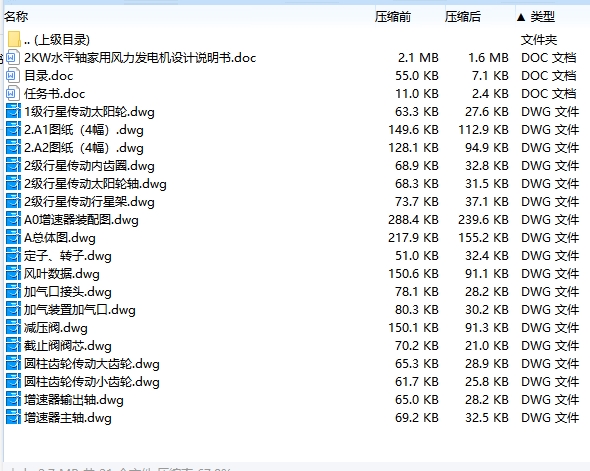The height and width of the screenshot is (471, 590).
Task: Click the 2.1 MB uncompressed size value
Action: [418, 58]
